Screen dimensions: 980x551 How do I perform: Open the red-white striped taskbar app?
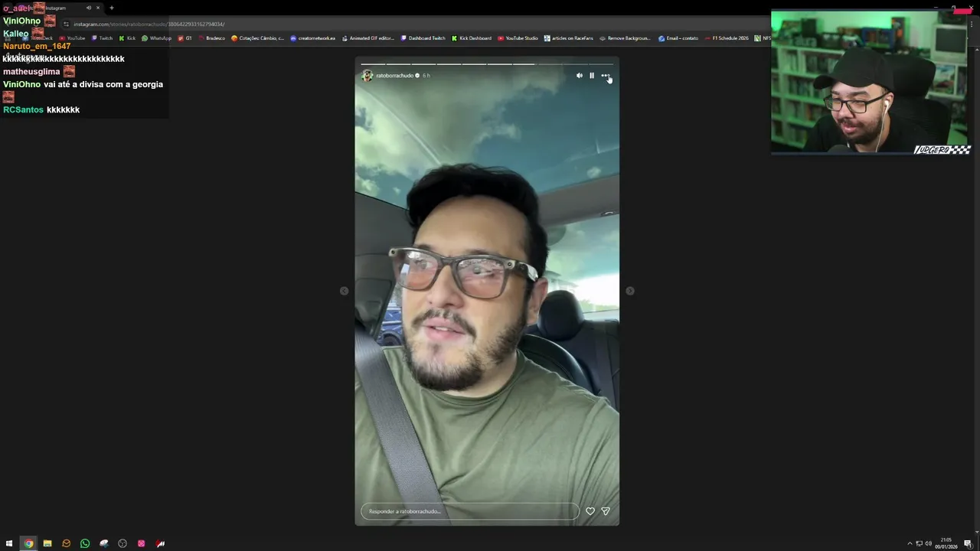point(160,543)
